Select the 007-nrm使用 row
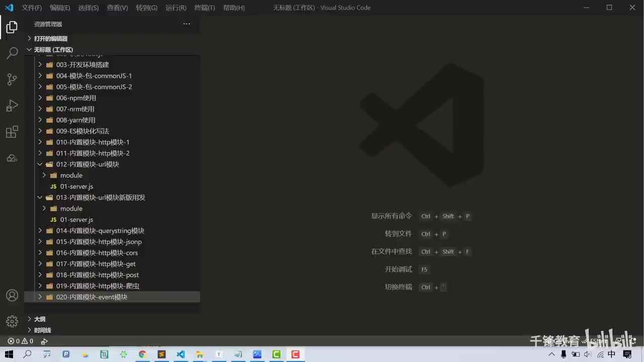644x362 pixels. click(112, 109)
